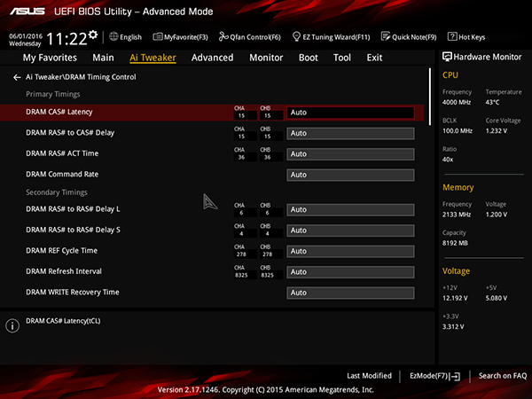532x399 pixels.
Task: Click the globe language icon
Action: [113, 36]
